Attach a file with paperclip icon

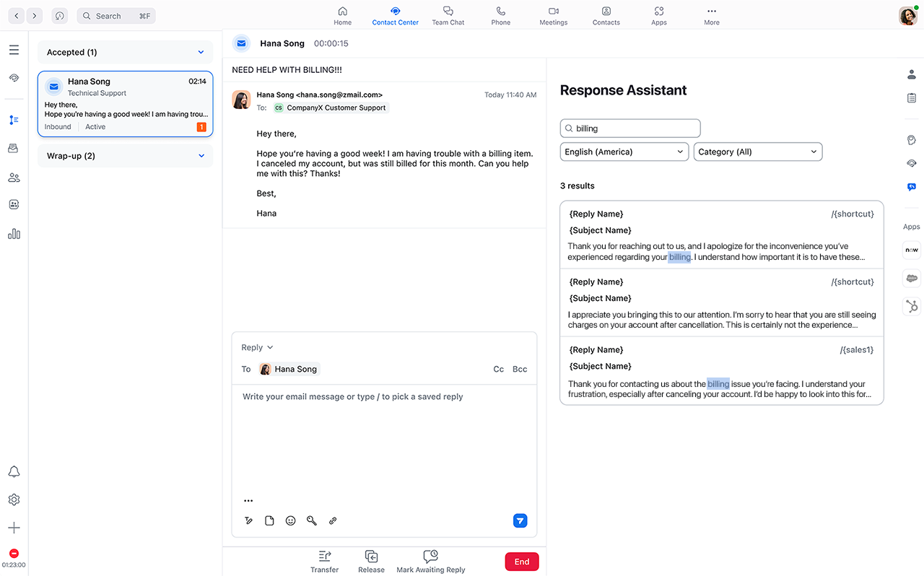[x=333, y=520]
